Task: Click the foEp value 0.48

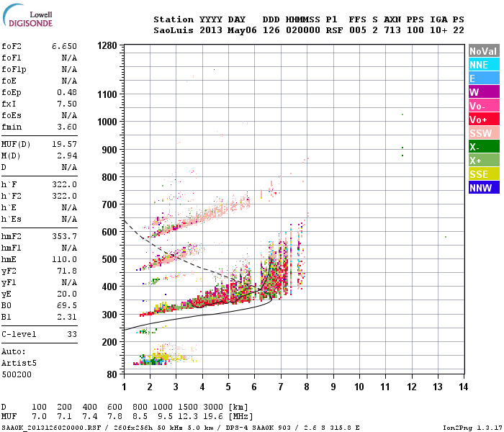Action: 67,92
